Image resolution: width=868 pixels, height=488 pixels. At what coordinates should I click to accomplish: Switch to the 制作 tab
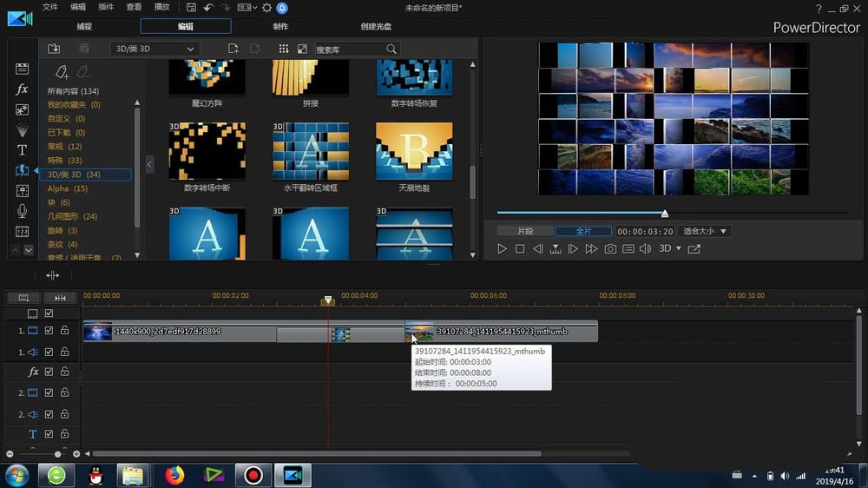pos(280,26)
